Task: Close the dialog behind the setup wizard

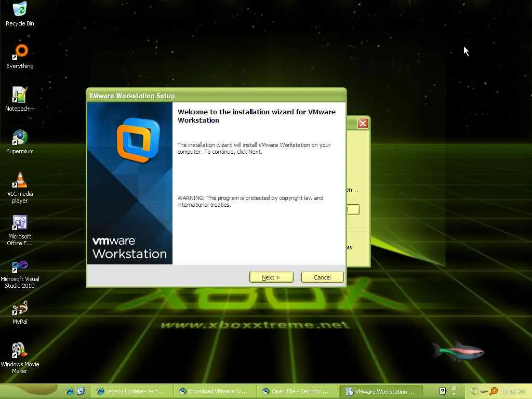Action: 362,123
